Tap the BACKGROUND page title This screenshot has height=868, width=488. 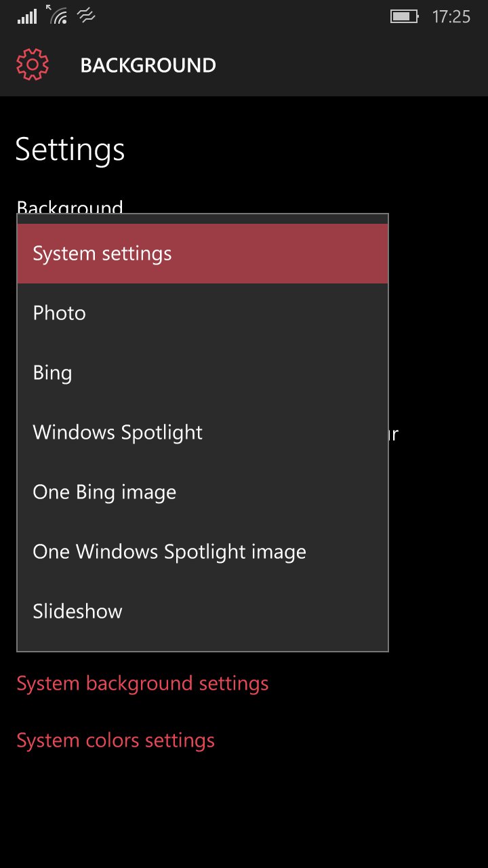point(148,65)
